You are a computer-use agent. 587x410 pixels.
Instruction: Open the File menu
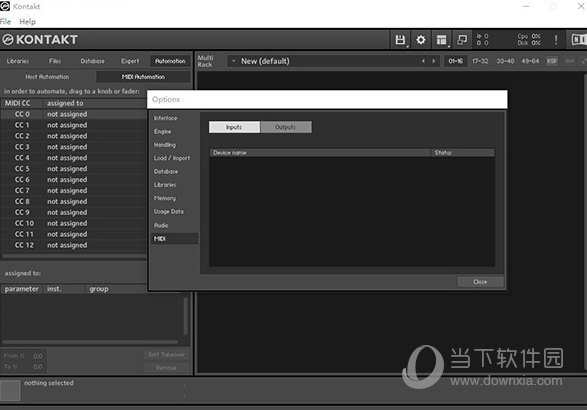point(5,22)
